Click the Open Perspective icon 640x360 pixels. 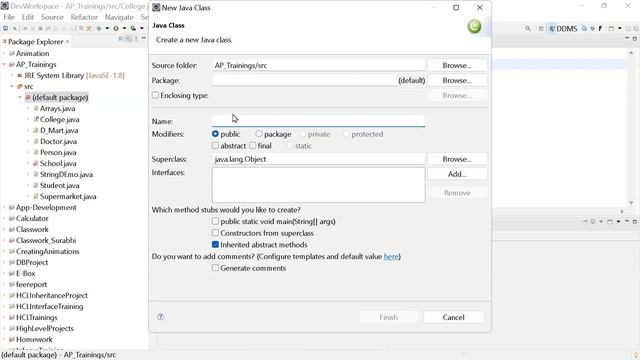pyautogui.click(x=541, y=29)
